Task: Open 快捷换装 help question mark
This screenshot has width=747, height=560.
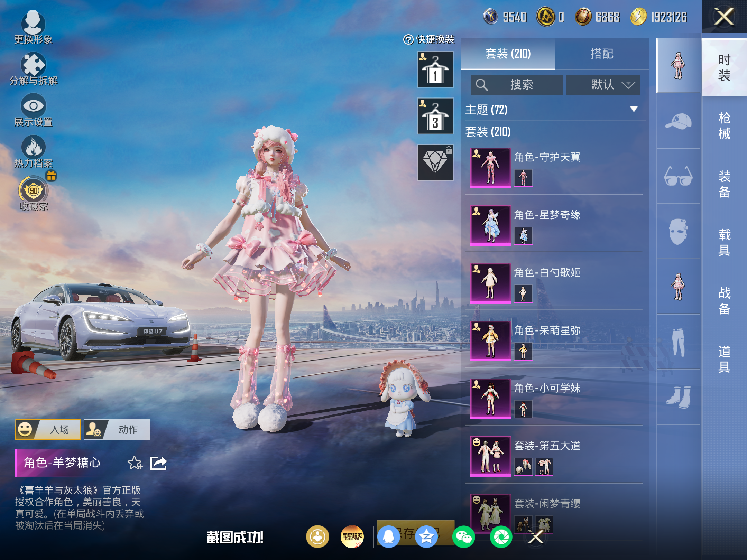Action: point(408,40)
